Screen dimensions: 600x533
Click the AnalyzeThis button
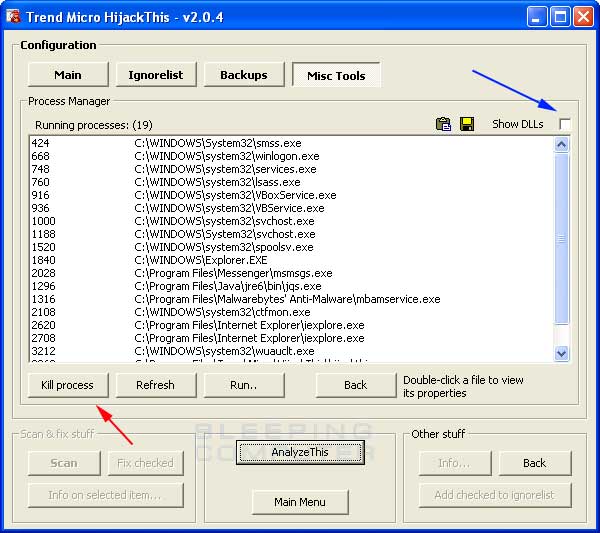(300, 452)
